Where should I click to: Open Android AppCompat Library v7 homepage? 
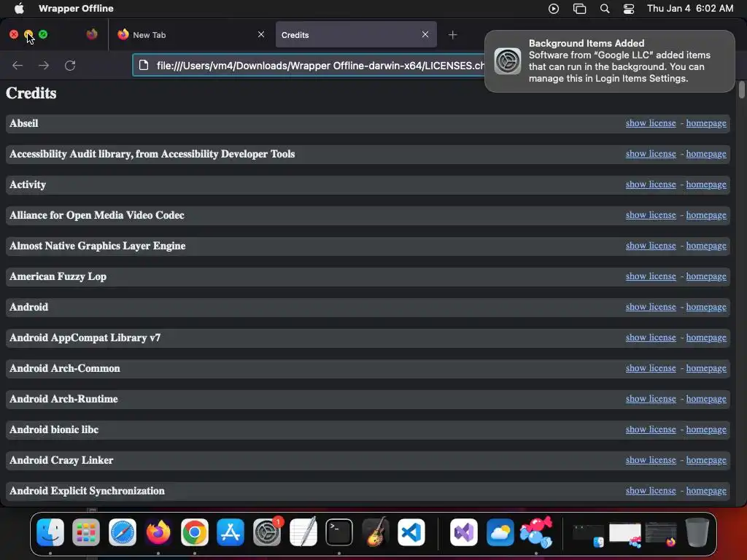point(706,337)
